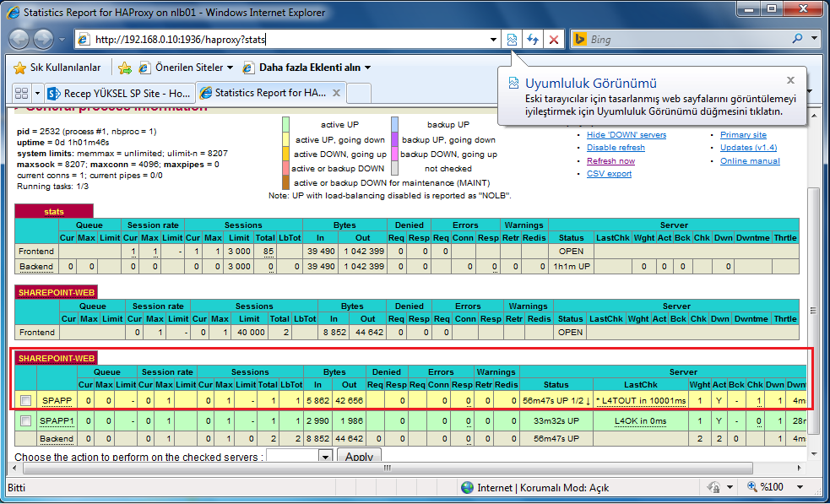This screenshot has width=830, height=504.
Task: Click the 56m47s UP 1/2 status cell
Action: (x=556, y=401)
